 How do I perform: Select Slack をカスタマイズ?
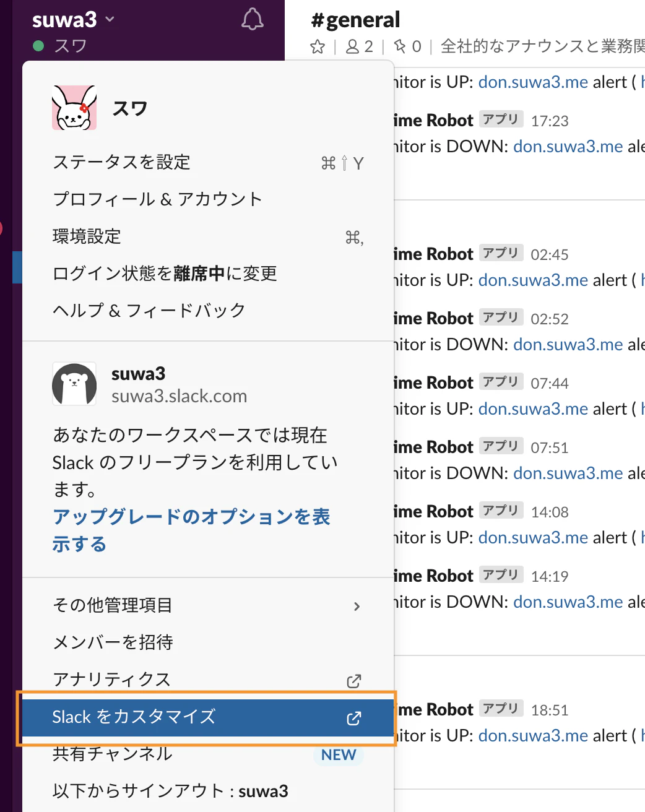(208, 717)
